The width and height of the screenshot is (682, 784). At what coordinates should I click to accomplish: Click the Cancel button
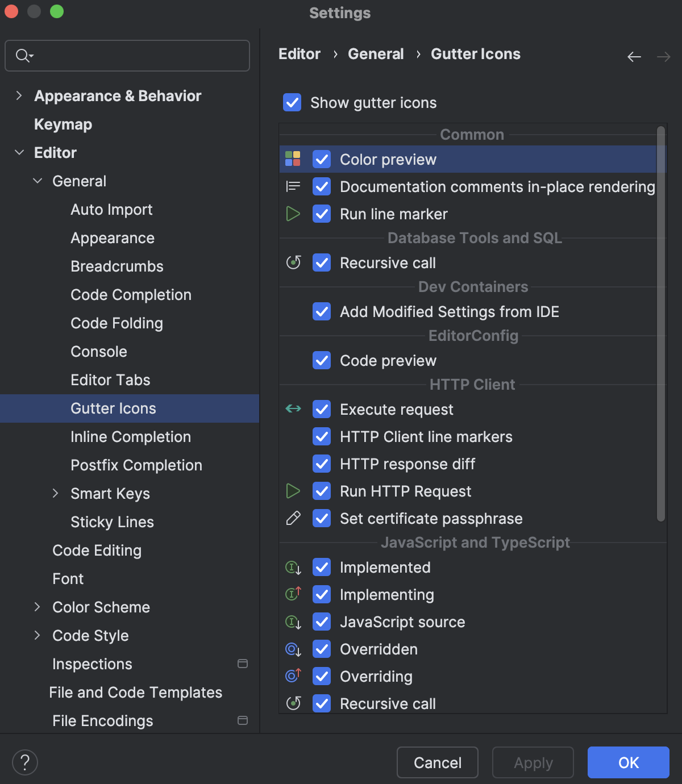(x=436, y=762)
